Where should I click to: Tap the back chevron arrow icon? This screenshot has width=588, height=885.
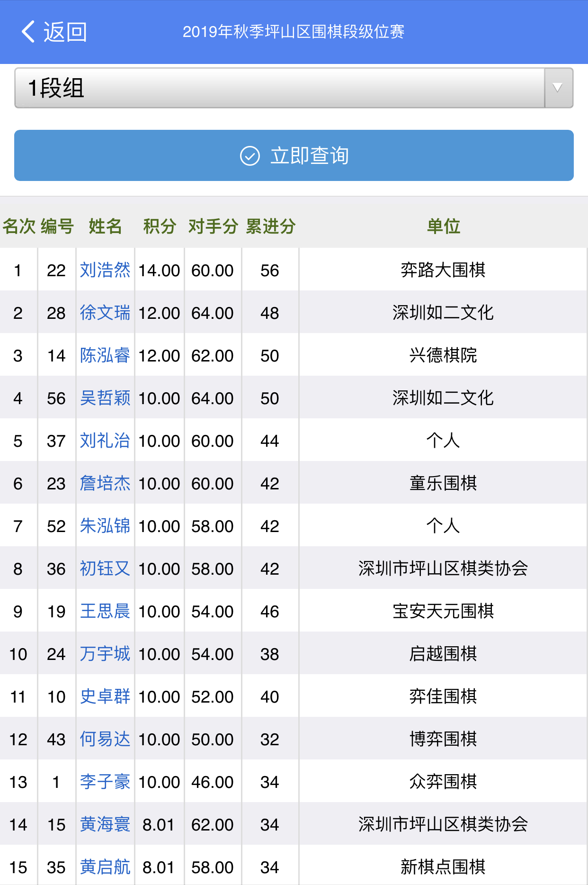[28, 32]
